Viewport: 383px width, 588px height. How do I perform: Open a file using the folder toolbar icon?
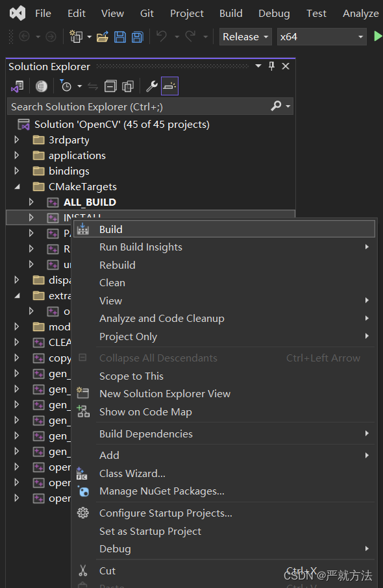click(103, 36)
